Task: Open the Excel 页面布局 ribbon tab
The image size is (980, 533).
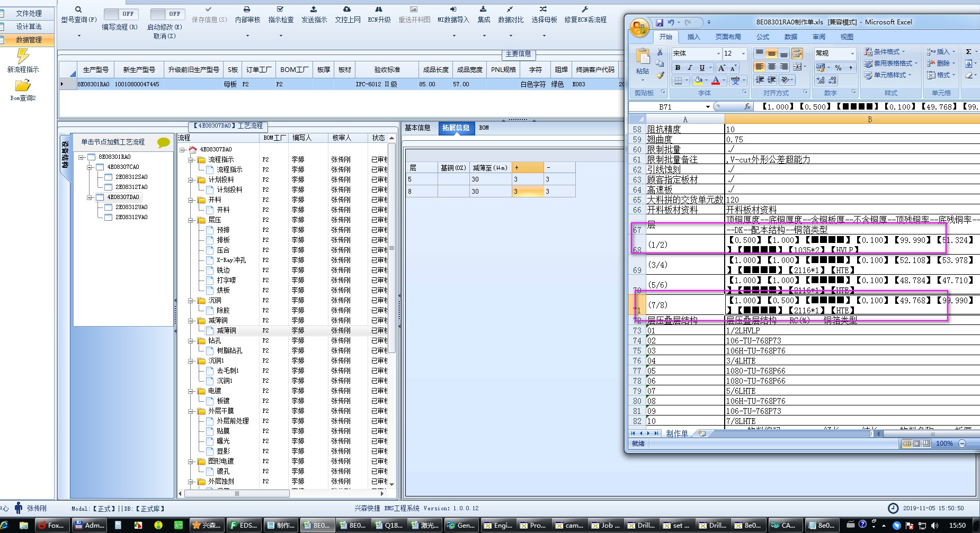Action: click(728, 37)
